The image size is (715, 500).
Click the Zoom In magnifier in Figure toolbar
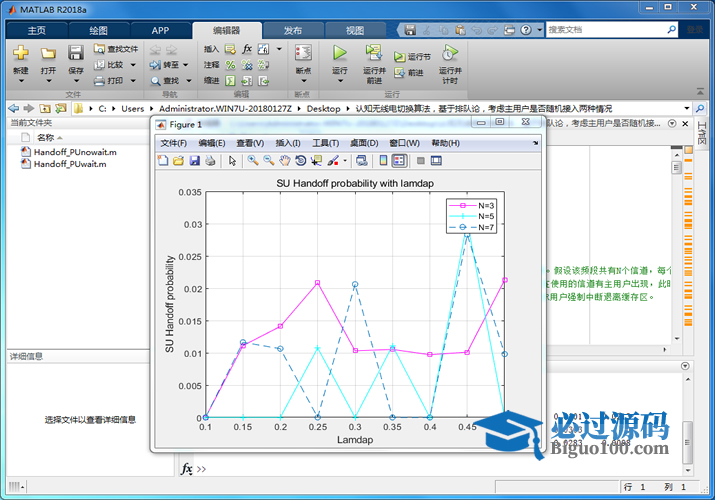253,160
